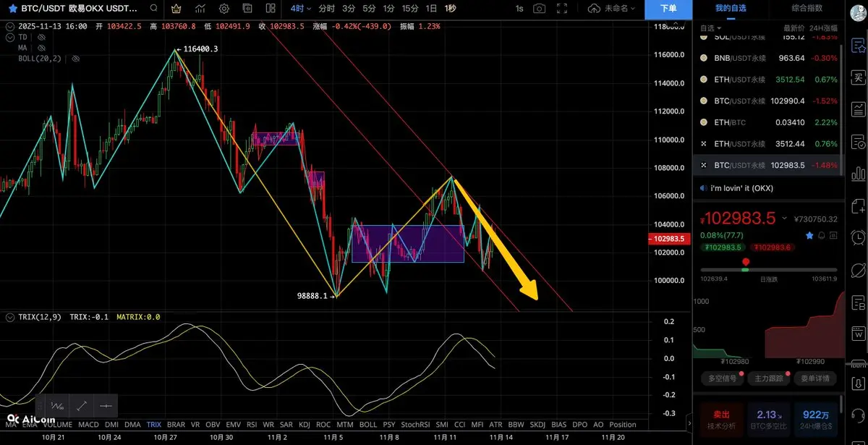Open the multi-chart layout icon
This screenshot has width=868, height=445.
271,9
